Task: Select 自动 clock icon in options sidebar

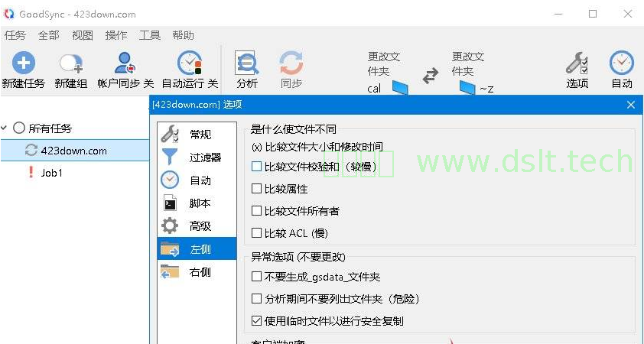Action: pyautogui.click(x=170, y=180)
